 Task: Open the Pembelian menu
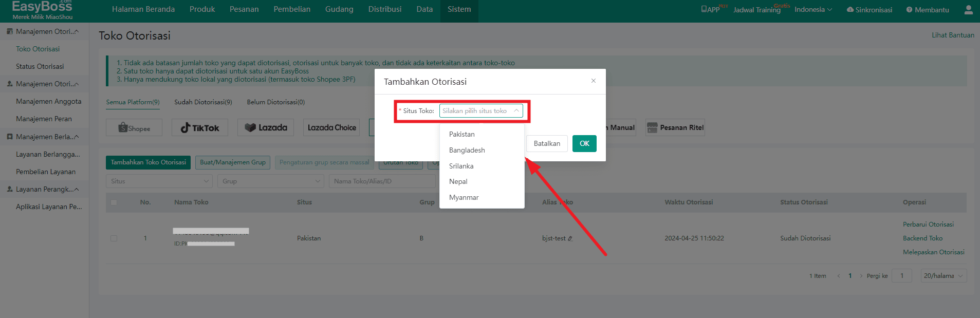click(x=292, y=9)
